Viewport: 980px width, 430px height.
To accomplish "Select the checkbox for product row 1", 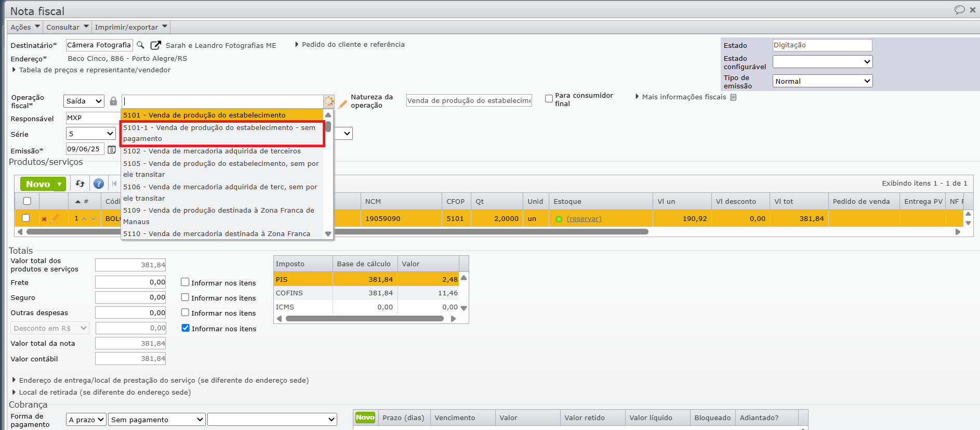I will (25, 218).
